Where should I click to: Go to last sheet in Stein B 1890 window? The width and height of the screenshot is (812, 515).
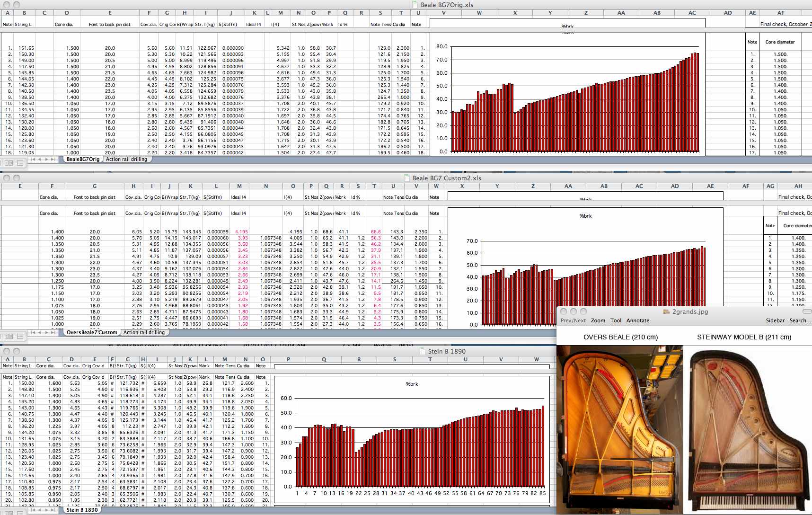pos(53,510)
